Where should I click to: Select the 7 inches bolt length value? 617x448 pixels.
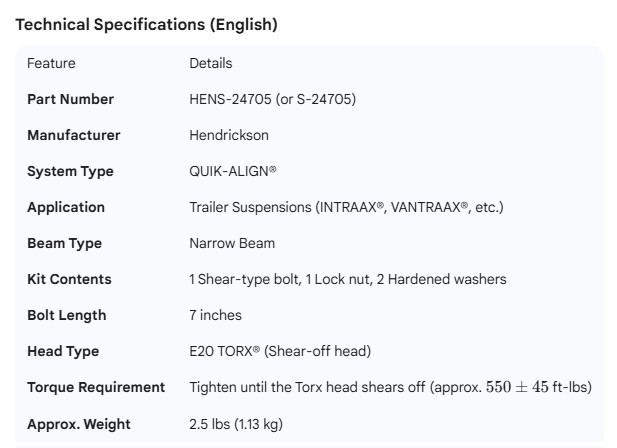[x=215, y=315]
